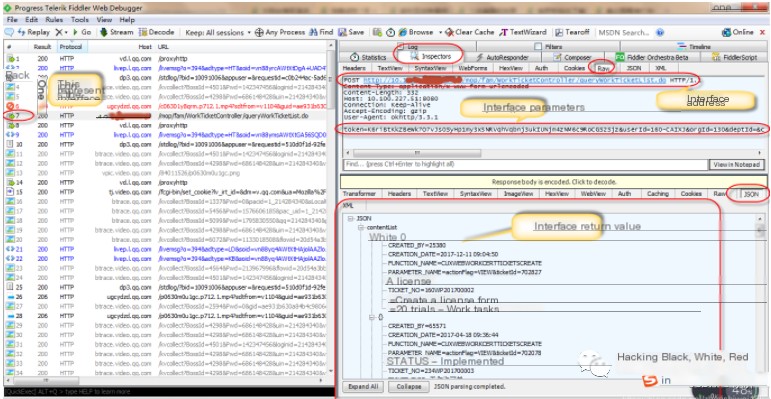This screenshot has width=771, height=399.
Task: Replay the selected session
Action: coord(34,32)
